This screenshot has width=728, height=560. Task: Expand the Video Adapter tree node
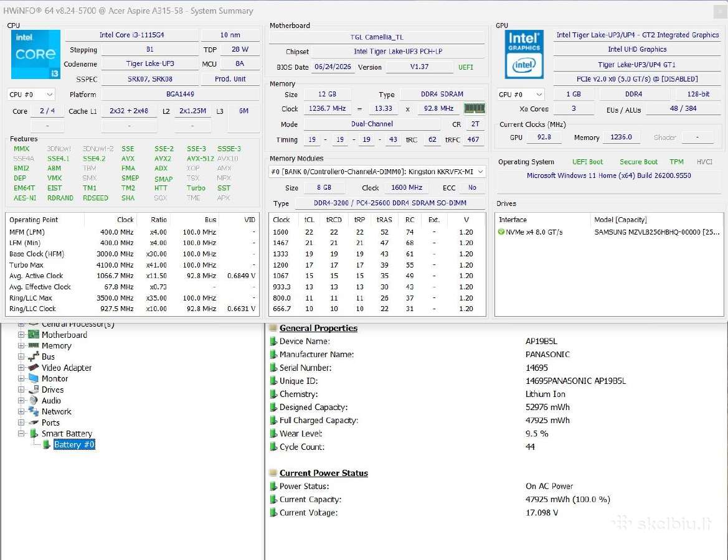[x=21, y=368]
